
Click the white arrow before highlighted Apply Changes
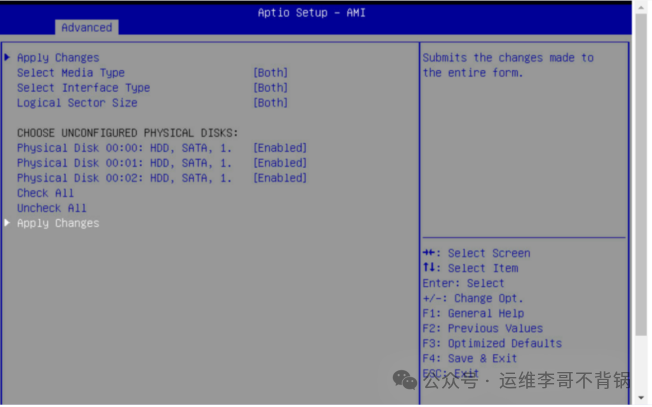coord(7,222)
